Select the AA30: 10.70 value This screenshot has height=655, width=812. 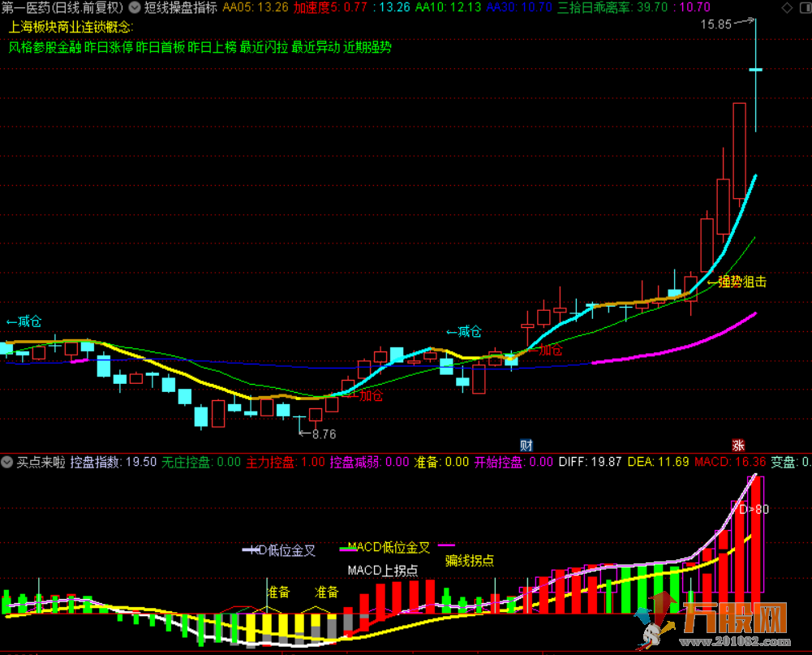tap(519, 7)
